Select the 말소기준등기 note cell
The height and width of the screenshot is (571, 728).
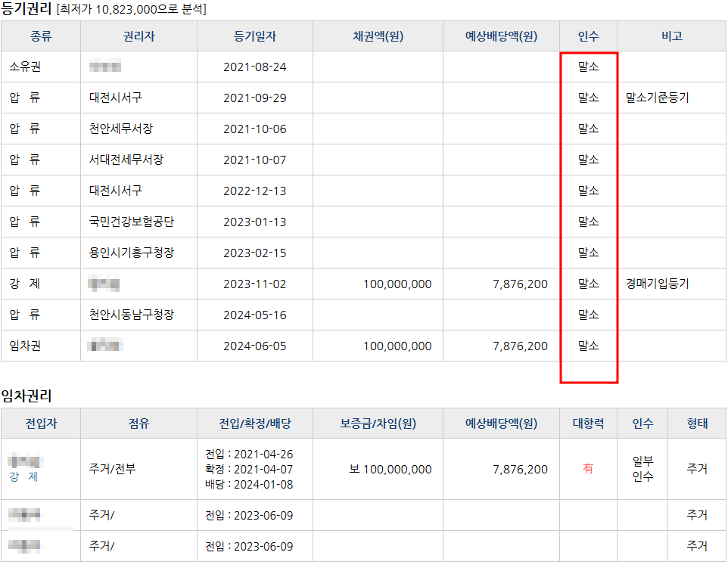657,98
